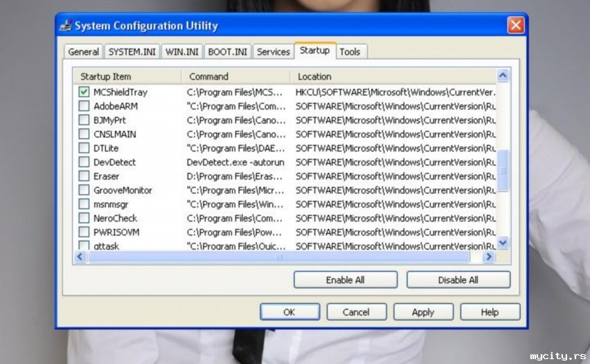Select the 'DevDetect.exe -autorun' command cell
This screenshot has height=364, width=590.
coord(235,162)
